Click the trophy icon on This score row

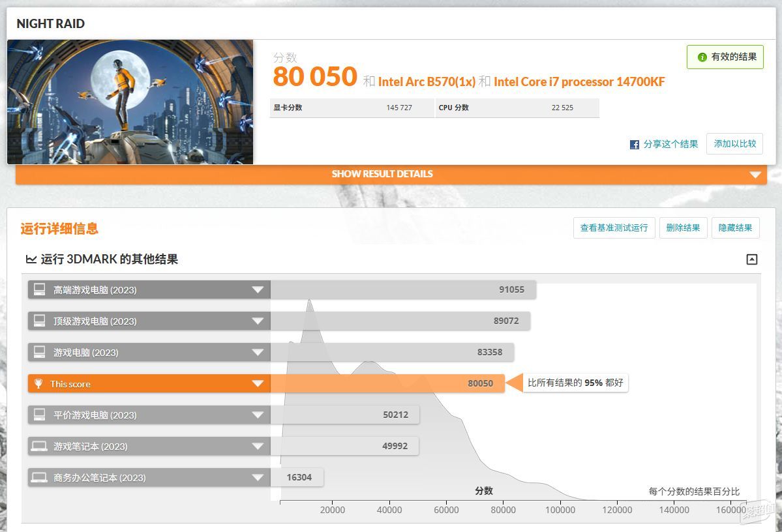click(38, 383)
